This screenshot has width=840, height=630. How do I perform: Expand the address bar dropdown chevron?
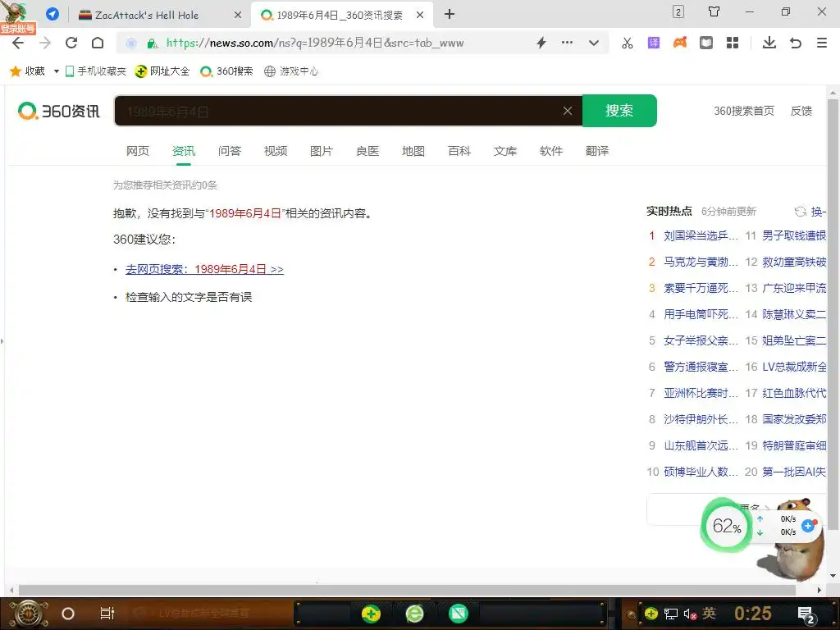(x=594, y=43)
